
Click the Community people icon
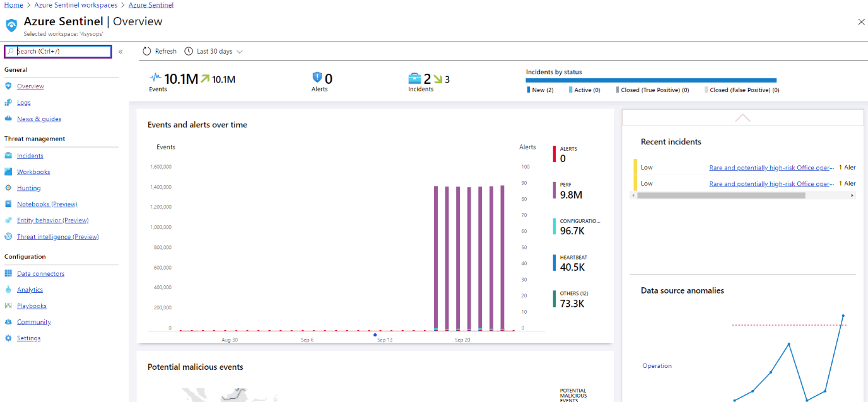click(x=8, y=322)
